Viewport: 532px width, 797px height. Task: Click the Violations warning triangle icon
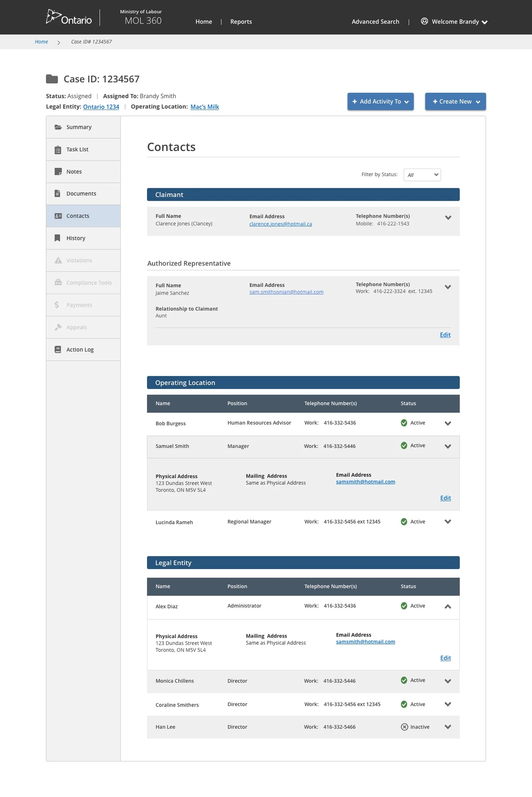(x=58, y=260)
